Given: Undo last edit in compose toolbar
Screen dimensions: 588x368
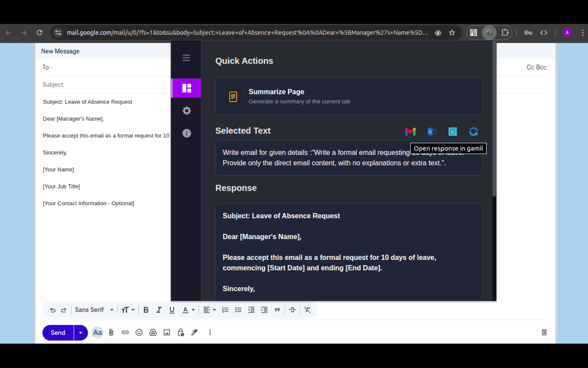Looking at the screenshot, I should point(53,310).
